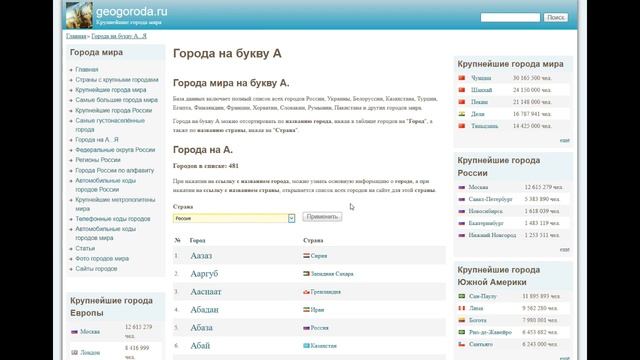
Task: Click the Россия country link in Абаза row
Action: (x=320, y=328)
